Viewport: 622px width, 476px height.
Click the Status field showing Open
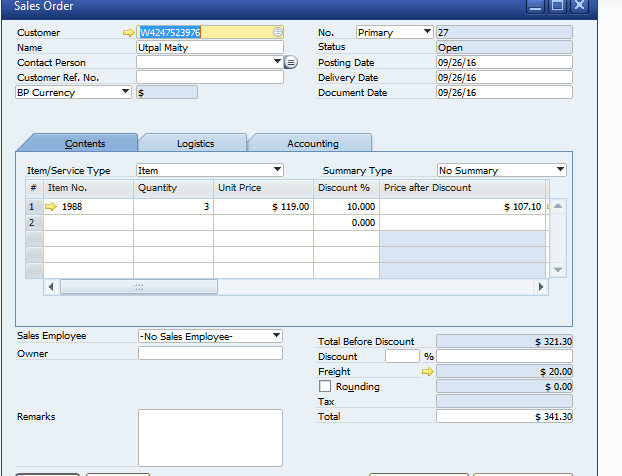[504, 47]
